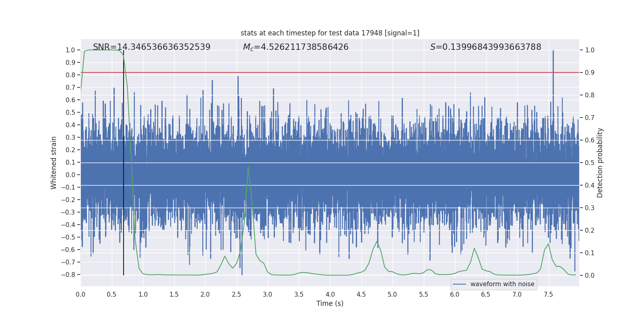644x322 pixels.
Task: Click the 'Detection probability' right axis label
Action: tap(600, 163)
